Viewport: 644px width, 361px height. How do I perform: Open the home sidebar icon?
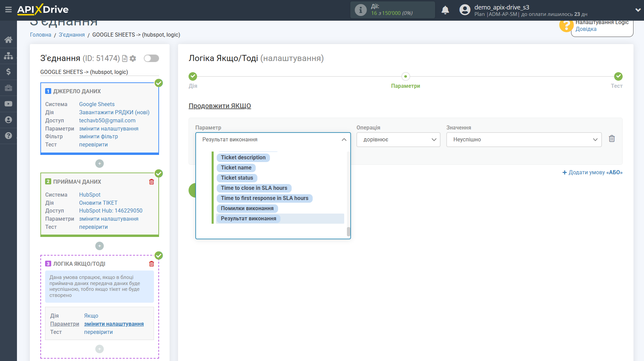[8, 40]
